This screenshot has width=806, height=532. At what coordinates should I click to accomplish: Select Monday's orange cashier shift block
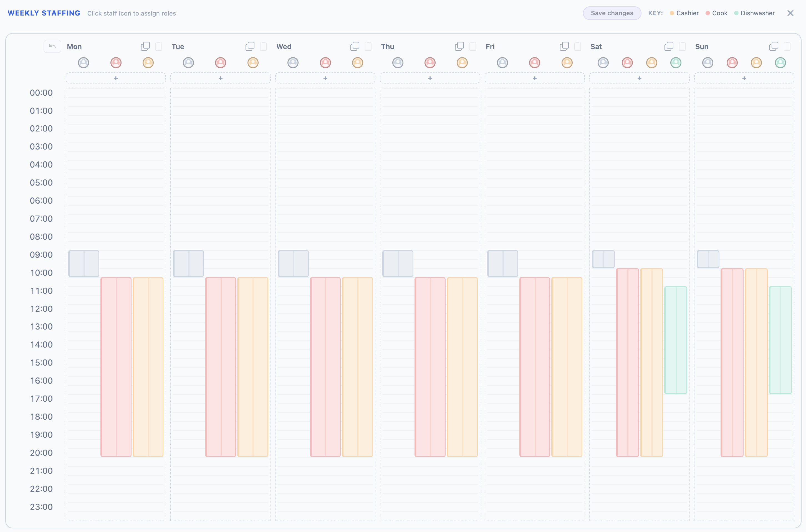click(x=148, y=367)
